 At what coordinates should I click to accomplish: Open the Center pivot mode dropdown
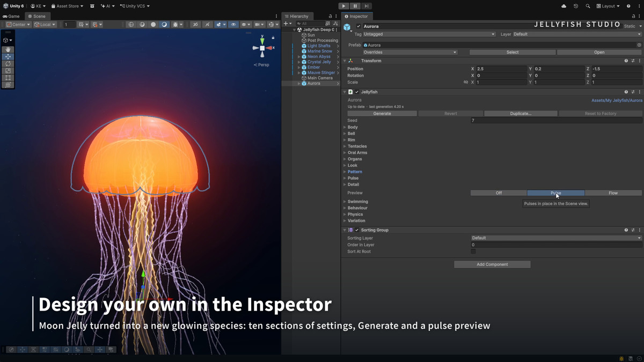[x=18, y=24]
